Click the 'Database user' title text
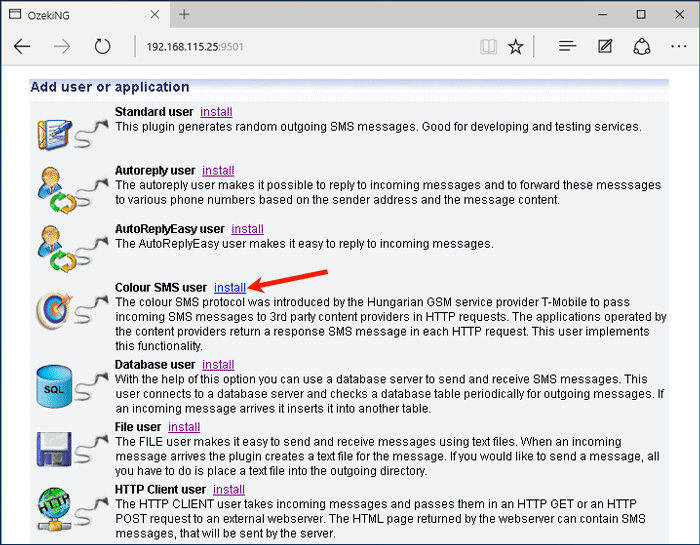Image resolution: width=700 pixels, height=545 pixels. point(155,364)
